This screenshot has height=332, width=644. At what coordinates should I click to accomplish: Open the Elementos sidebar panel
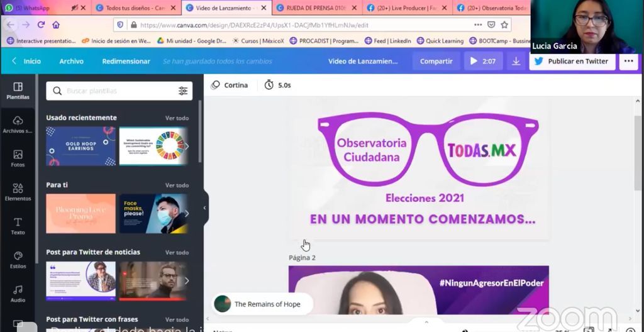[x=18, y=192]
